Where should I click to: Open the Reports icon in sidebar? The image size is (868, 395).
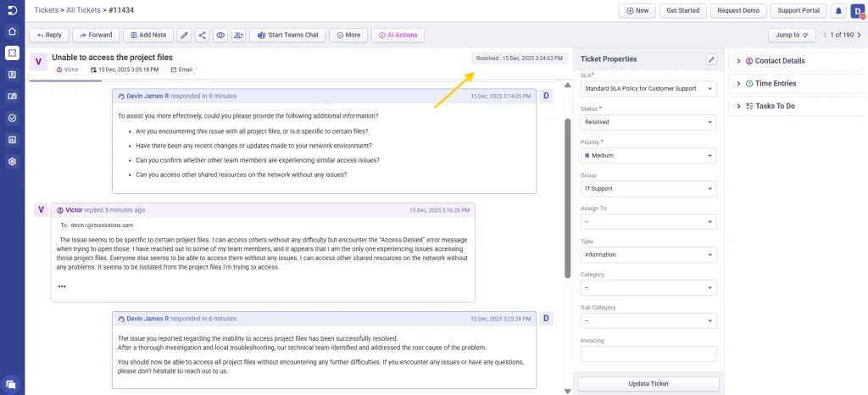pos(12,140)
